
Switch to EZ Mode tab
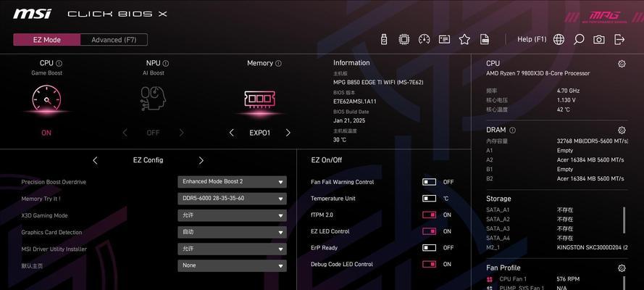47,40
